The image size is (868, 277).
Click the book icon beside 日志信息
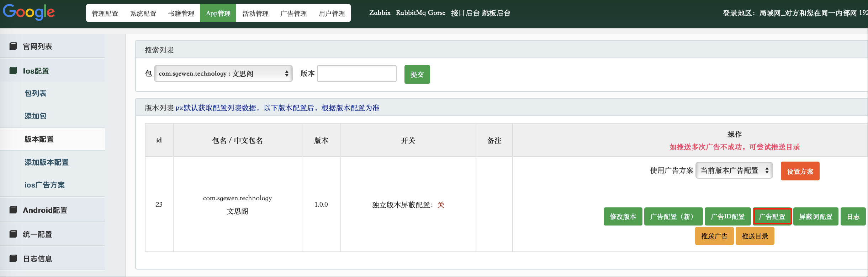click(13, 259)
